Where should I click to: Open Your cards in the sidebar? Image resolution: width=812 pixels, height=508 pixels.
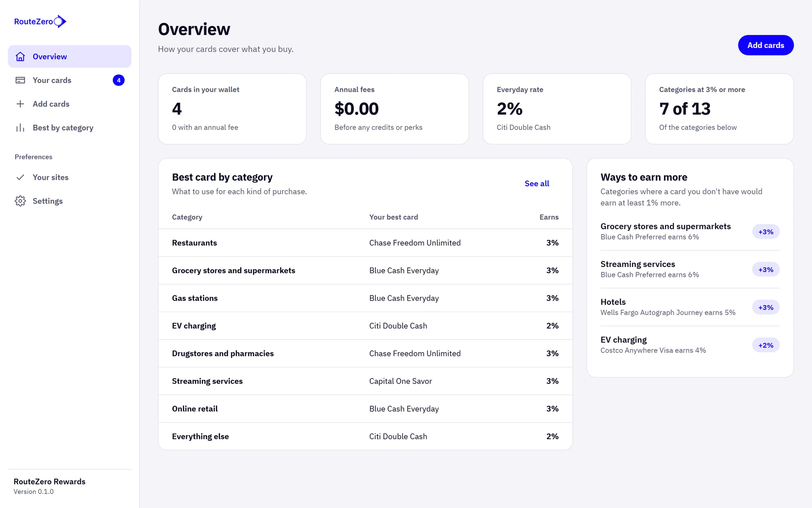pyautogui.click(x=69, y=80)
